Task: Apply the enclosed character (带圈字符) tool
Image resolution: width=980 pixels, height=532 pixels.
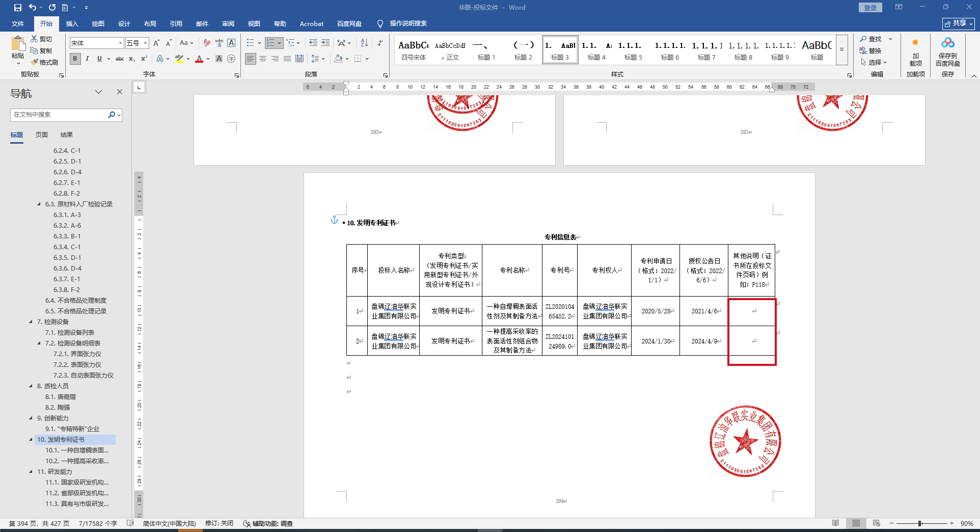Action: point(231,59)
